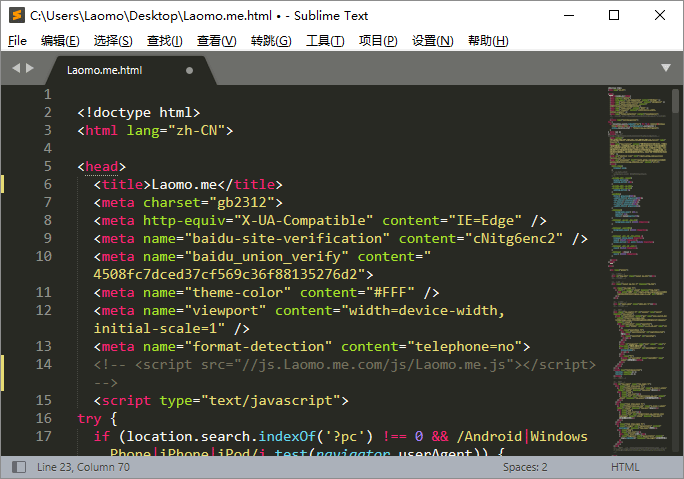Open the 转跳(G) menu
This screenshot has height=479, width=684.
(271, 41)
